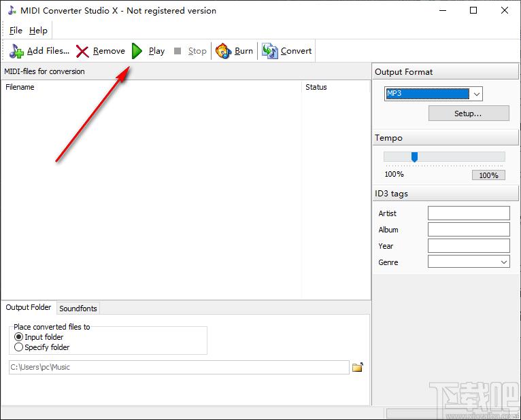
Task: Collapse the Tempo panel header
Action: point(446,137)
